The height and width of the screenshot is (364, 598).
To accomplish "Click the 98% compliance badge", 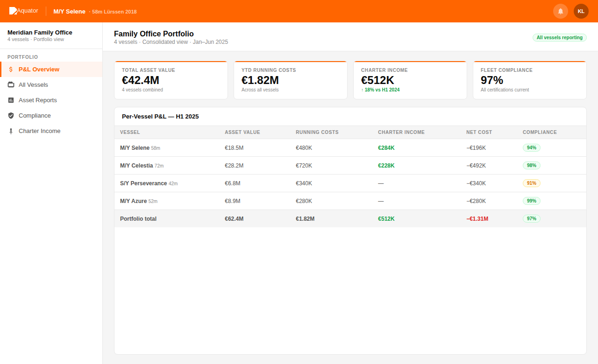I will point(532,166).
